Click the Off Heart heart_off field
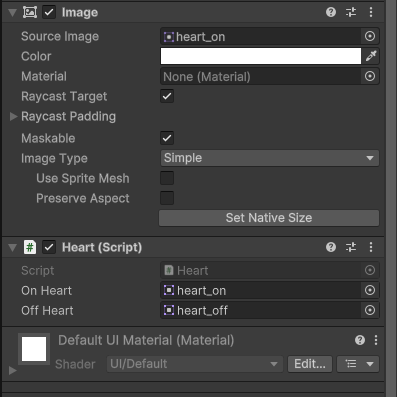 click(261, 310)
